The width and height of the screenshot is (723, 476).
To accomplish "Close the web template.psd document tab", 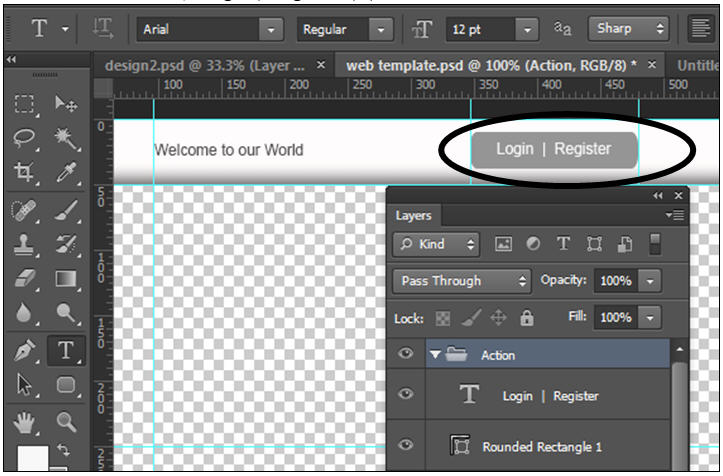I will (x=652, y=65).
